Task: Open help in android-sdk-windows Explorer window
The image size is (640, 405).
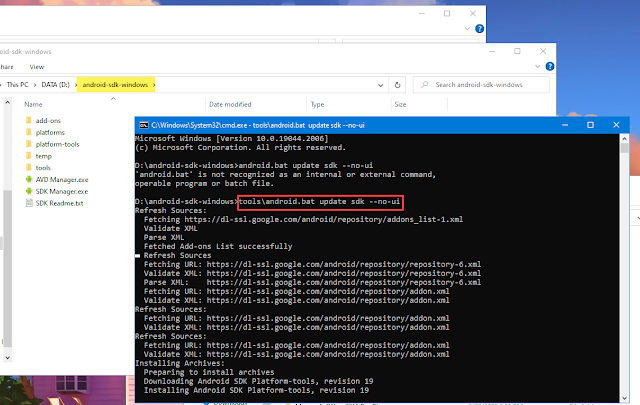Action: (x=550, y=66)
